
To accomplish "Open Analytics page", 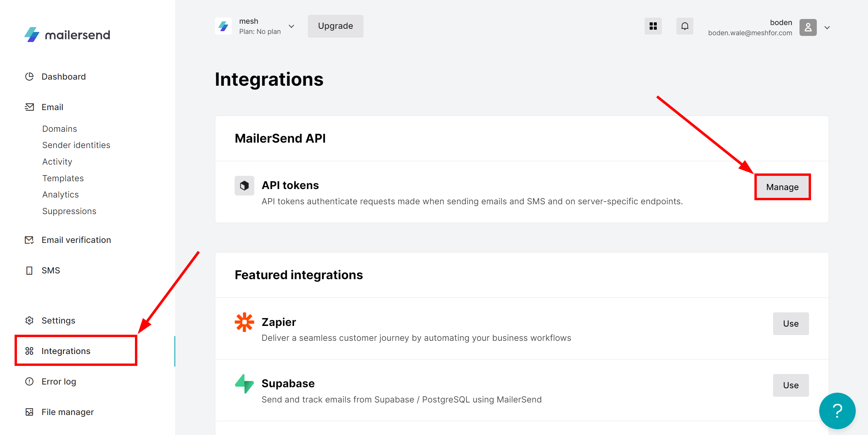I will click(61, 194).
